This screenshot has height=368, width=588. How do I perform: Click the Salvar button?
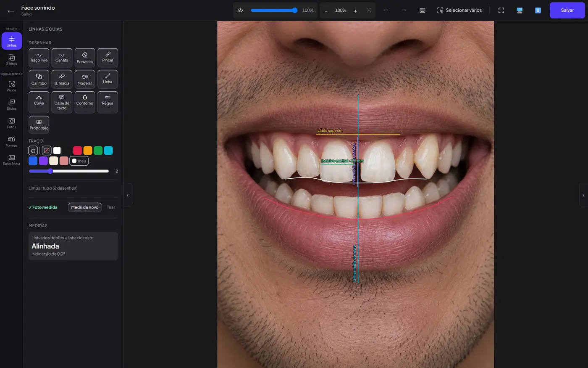coord(567,11)
